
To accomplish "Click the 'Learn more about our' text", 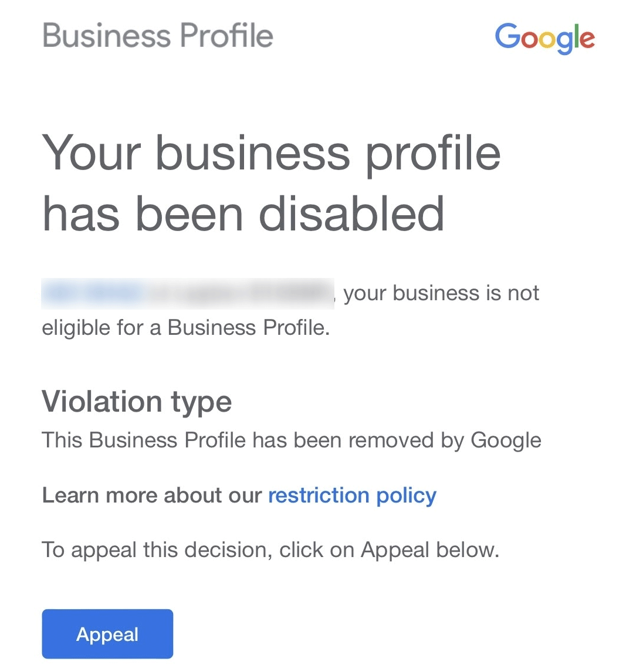I will (153, 495).
